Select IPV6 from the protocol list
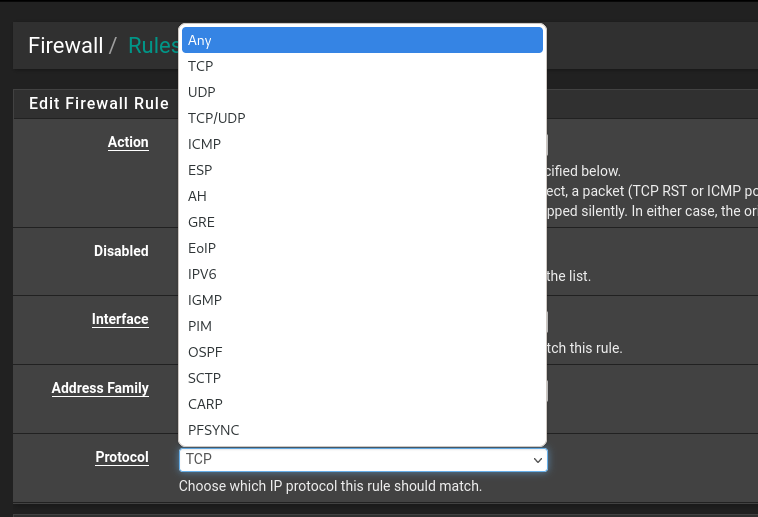This screenshot has width=758, height=517. (362, 274)
